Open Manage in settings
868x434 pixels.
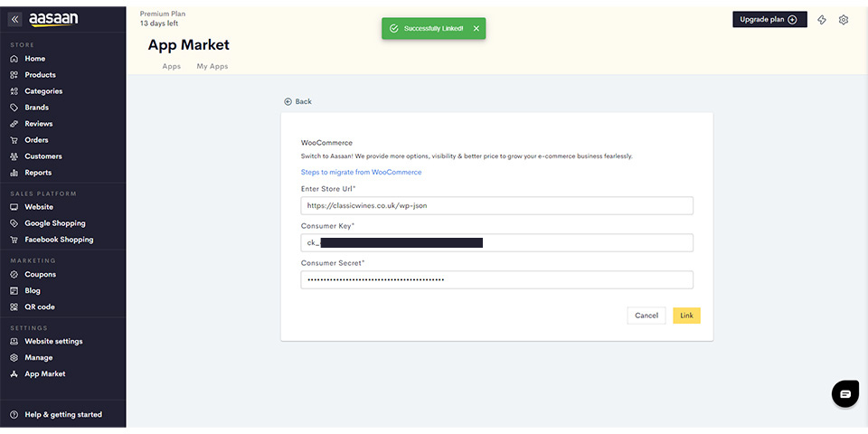[x=39, y=358]
